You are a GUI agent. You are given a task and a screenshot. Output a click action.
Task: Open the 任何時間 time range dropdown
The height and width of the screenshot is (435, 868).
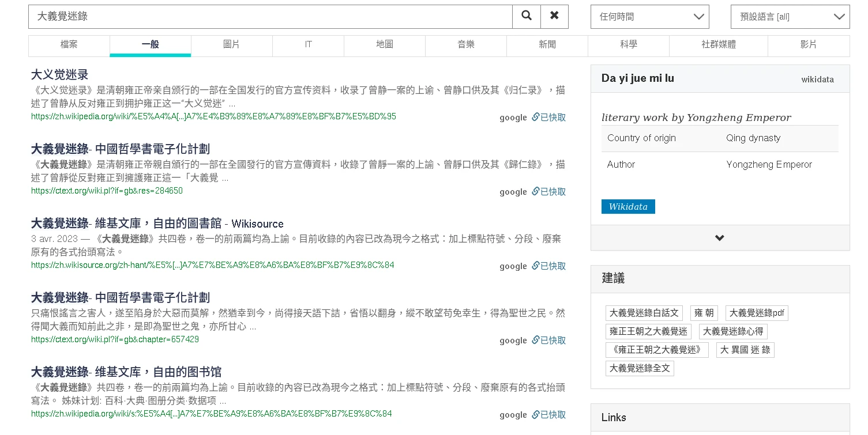coord(649,17)
